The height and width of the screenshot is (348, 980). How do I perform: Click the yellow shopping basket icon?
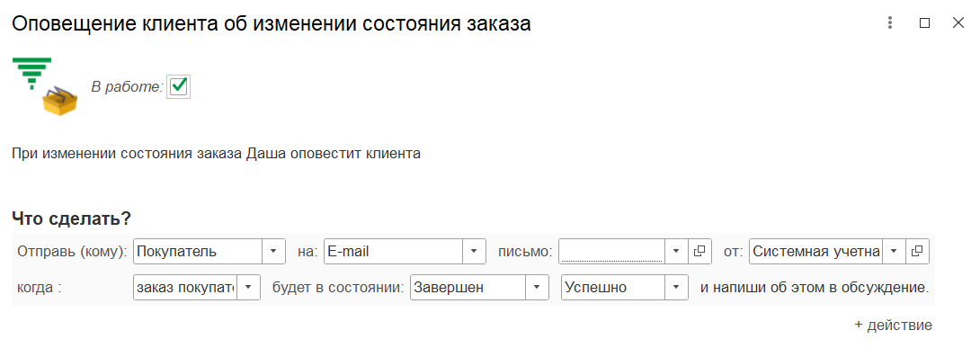click(x=59, y=101)
